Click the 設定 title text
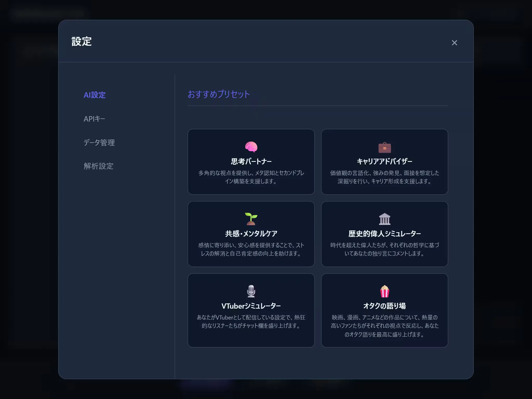This screenshot has height=399, width=532. (x=81, y=41)
